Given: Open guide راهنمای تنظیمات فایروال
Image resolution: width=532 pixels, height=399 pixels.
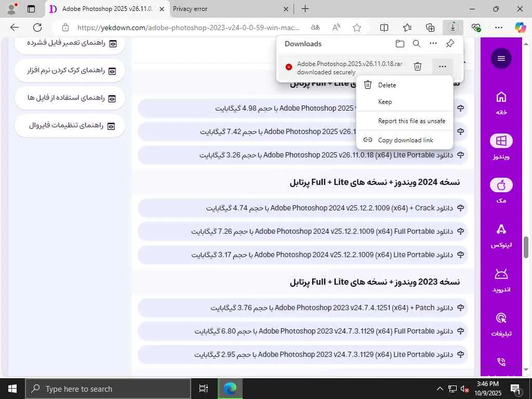Looking at the screenshot, I should click(70, 126).
